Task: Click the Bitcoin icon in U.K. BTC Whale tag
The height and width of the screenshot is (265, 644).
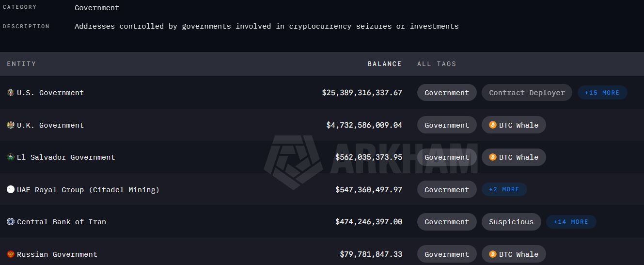Action: [x=493, y=125]
